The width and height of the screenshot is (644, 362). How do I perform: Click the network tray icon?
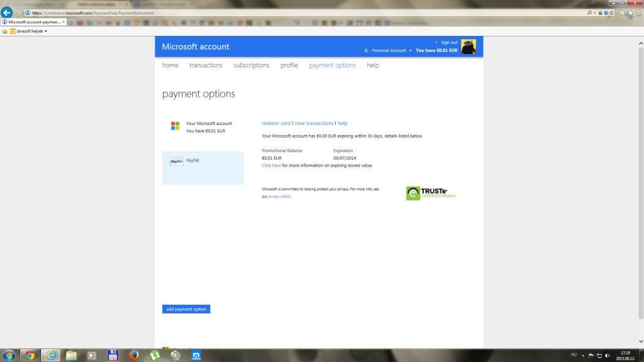599,356
